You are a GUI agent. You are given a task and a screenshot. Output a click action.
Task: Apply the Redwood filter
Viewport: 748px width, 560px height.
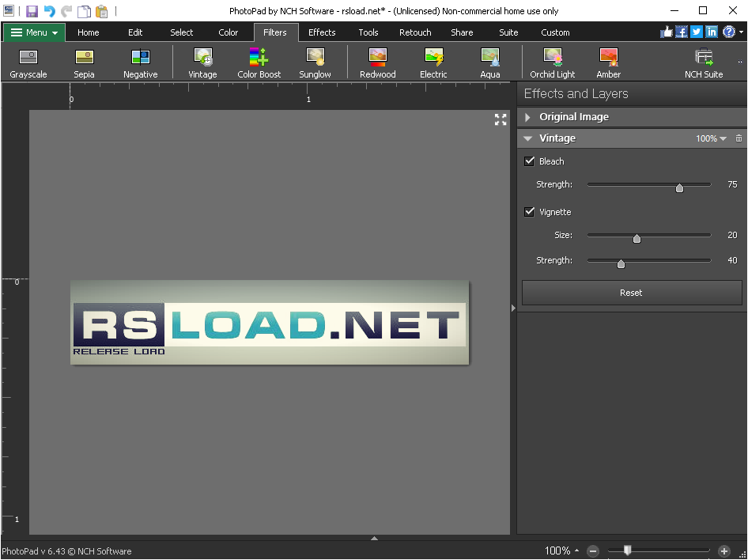pos(377,62)
